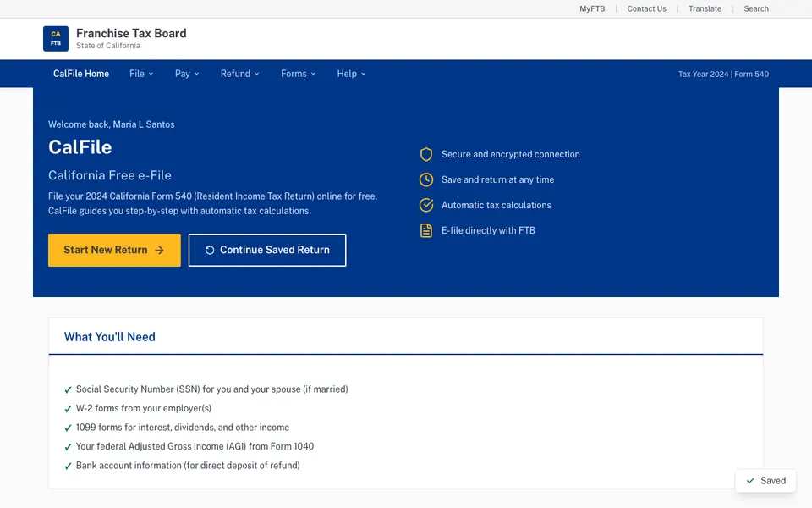The image size is (812, 508).
Task: Click the Continue Saved Return button
Action: (x=267, y=251)
